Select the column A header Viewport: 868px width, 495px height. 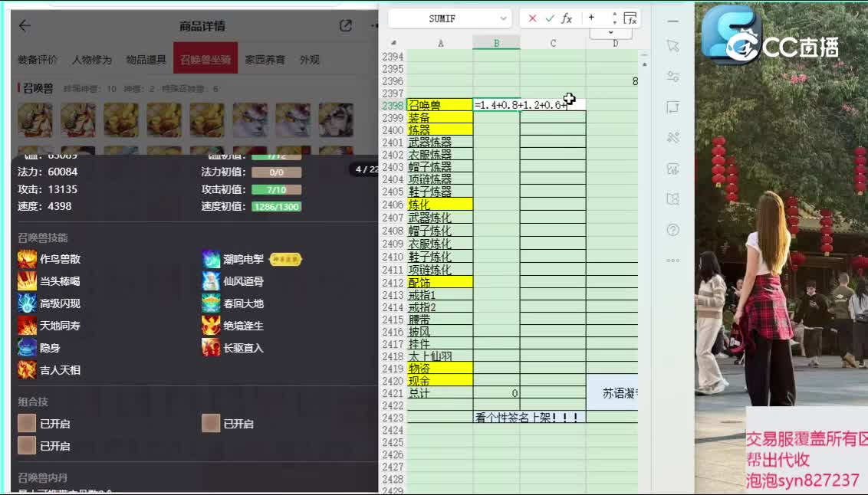pyautogui.click(x=440, y=43)
